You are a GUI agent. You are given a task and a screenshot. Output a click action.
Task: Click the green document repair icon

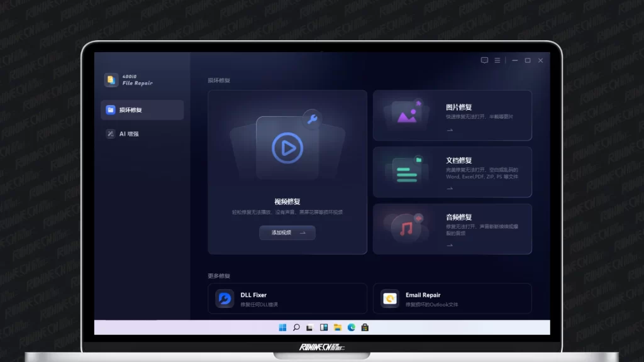pyautogui.click(x=406, y=170)
